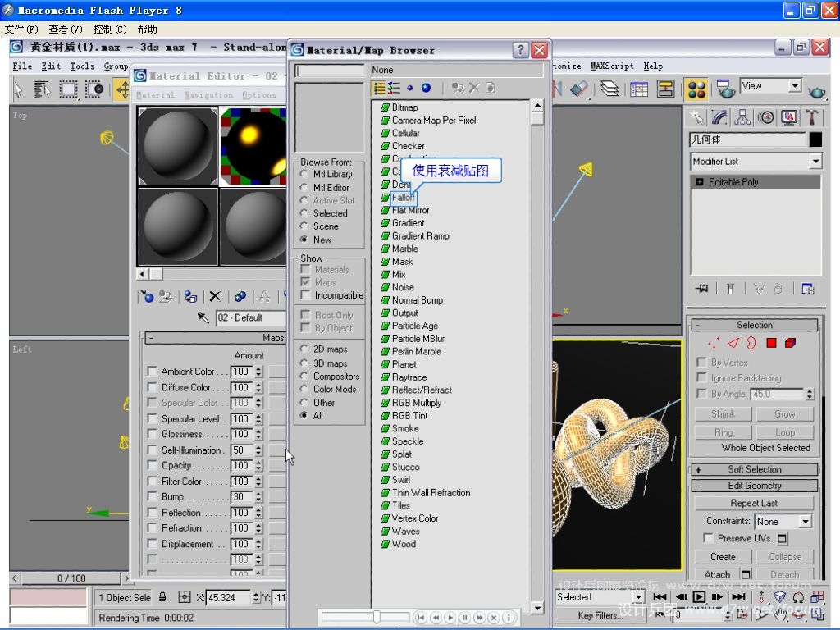Click the 0 / 100 time slider

point(71,578)
